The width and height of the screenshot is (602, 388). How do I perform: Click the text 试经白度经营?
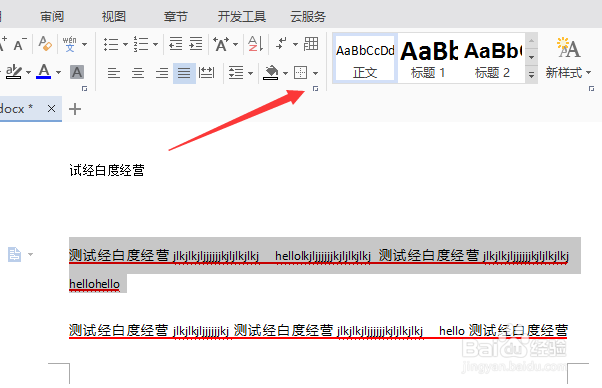coord(107,170)
